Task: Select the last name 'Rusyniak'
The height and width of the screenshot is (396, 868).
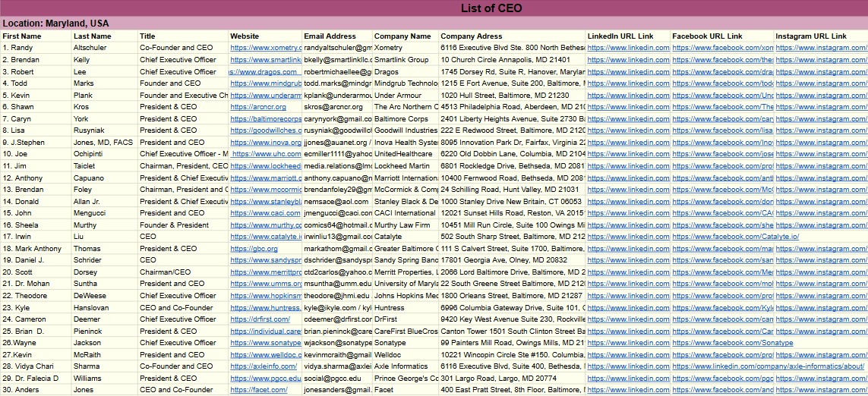Action: (x=105, y=130)
